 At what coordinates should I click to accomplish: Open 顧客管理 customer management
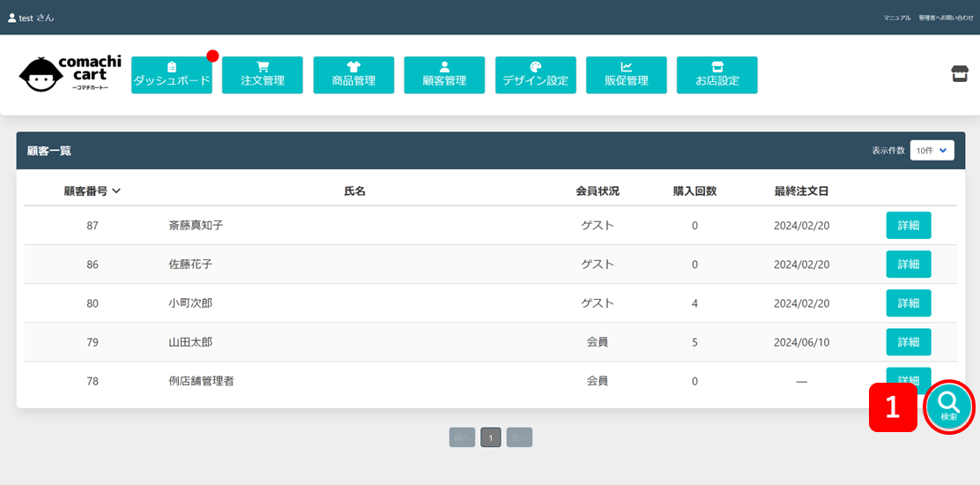[444, 75]
